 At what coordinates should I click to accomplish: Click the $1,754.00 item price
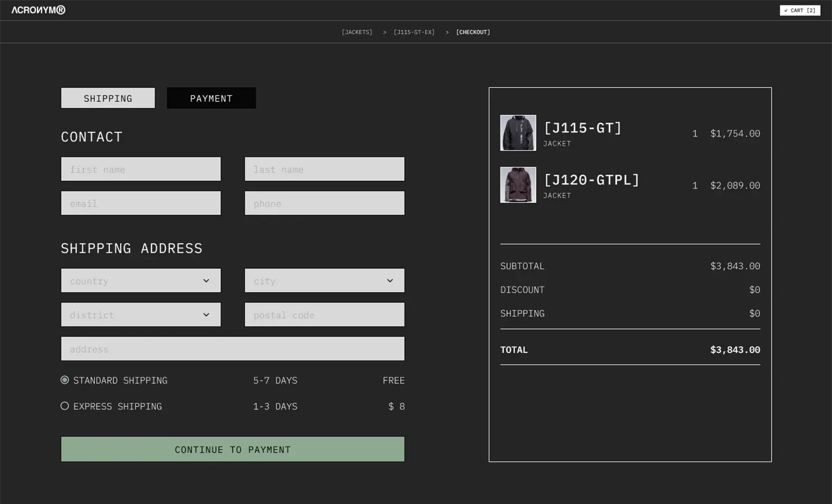point(735,133)
